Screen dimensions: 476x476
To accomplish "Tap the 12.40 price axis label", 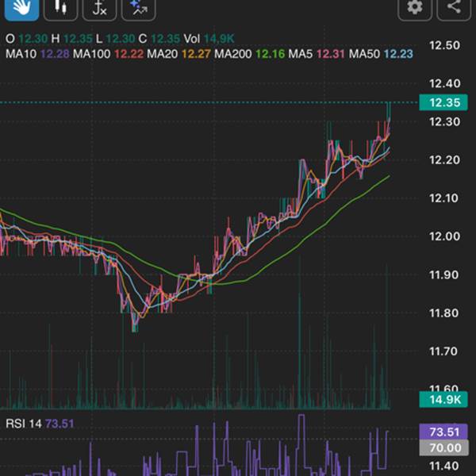I will pos(444,83).
